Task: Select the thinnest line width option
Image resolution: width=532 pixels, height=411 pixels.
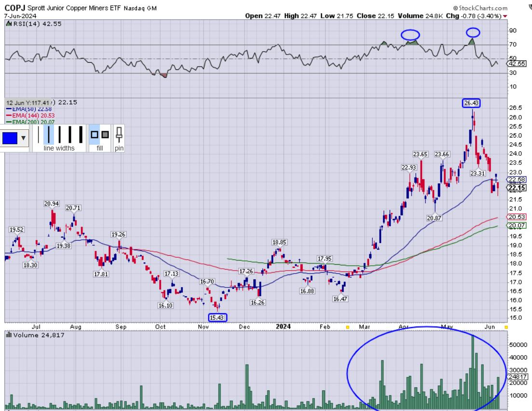Action: [38, 135]
